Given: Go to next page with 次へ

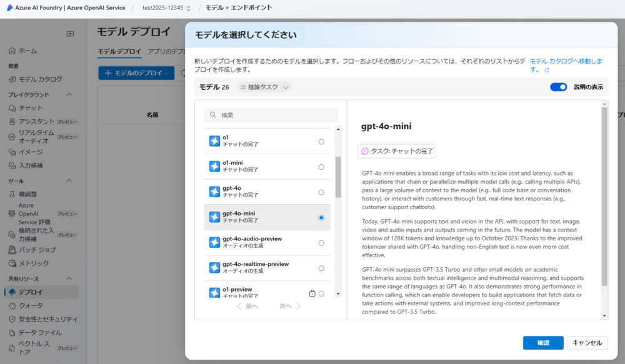Looking at the screenshot, I should tap(290, 306).
